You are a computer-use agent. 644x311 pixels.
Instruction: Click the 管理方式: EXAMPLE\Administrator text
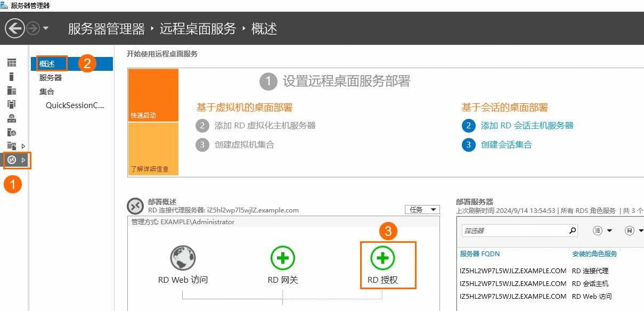click(183, 222)
